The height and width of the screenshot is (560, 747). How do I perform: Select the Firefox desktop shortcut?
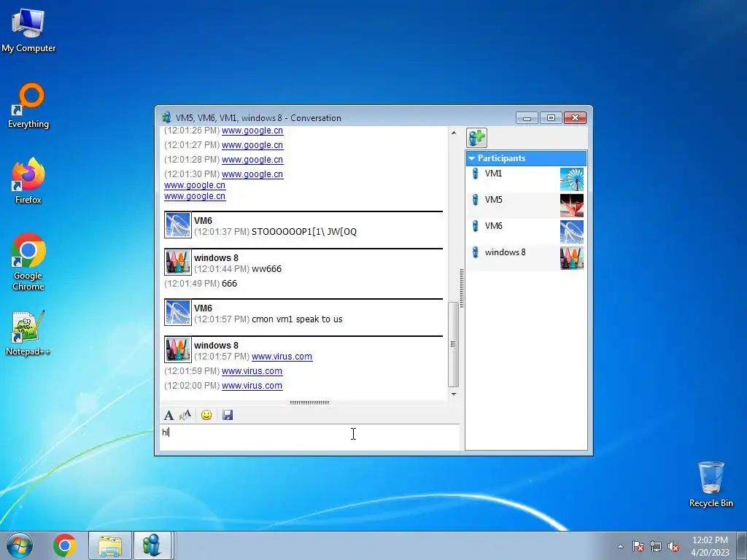point(28,181)
